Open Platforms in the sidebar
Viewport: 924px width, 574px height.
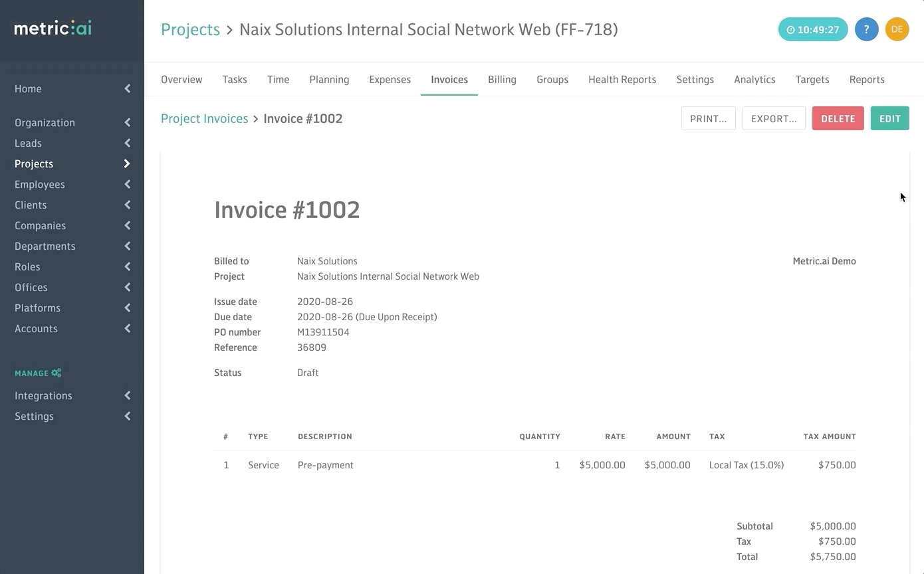click(37, 308)
